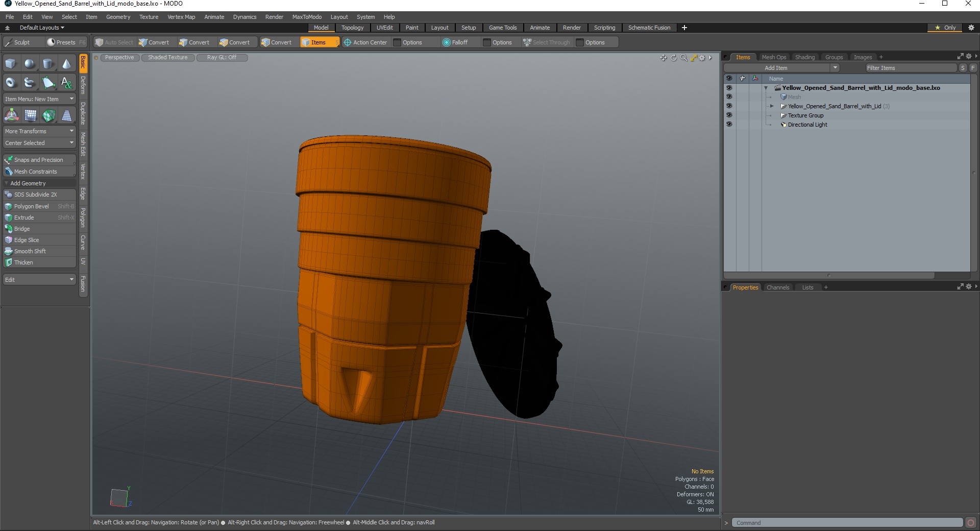
Task: Click the Edge Slice tool
Action: 39,240
